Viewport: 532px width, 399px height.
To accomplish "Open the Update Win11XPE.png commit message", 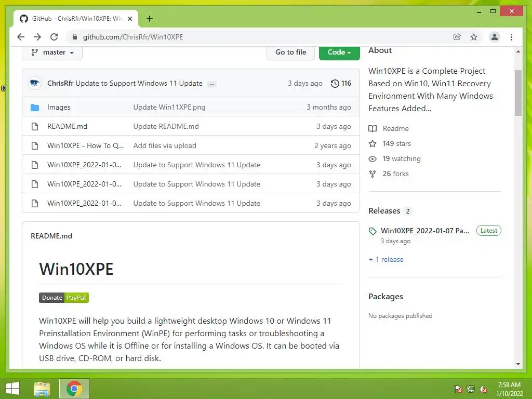I will coord(169,107).
